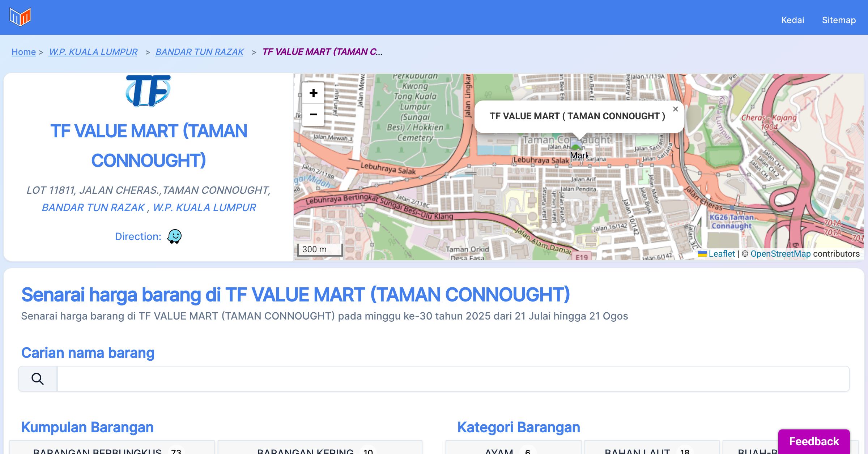Focus the Carian nama barang search field

(453, 378)
